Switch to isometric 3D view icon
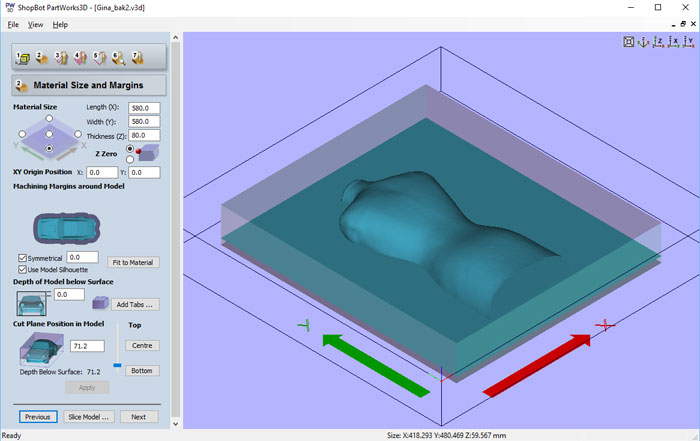Screen dimensions: 700x441 tap(643, 42)
